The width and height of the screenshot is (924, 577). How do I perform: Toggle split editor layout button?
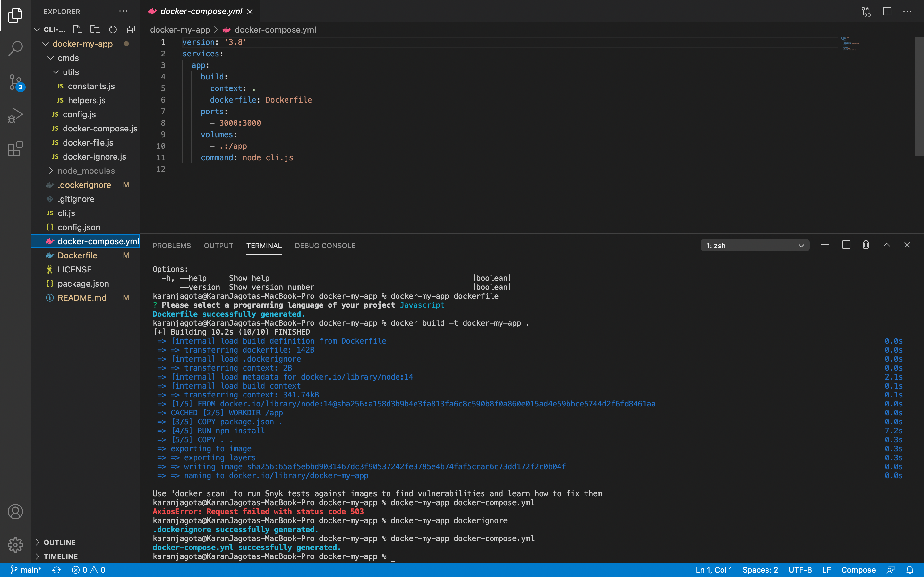coord(886,12)
